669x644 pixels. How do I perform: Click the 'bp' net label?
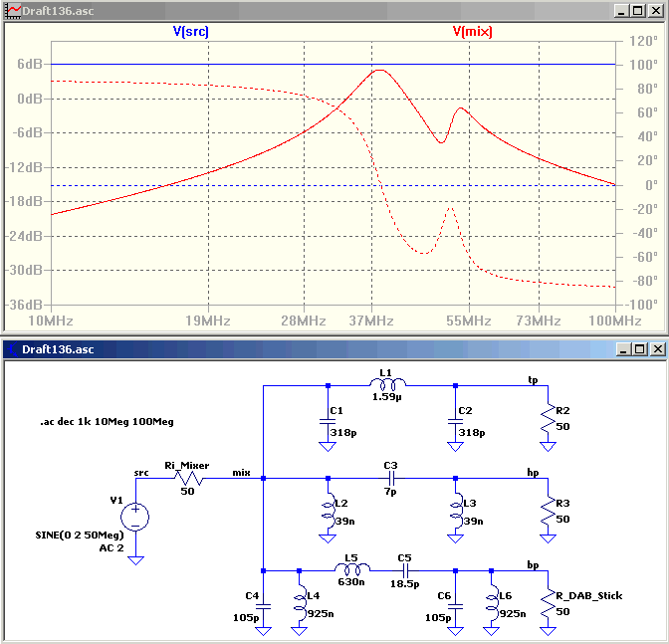click(x=533, y=565)
